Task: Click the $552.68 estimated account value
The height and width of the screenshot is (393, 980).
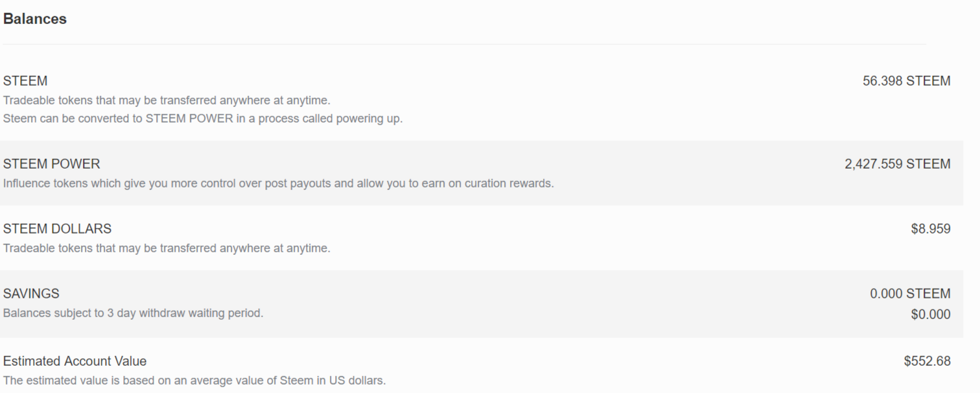Action: click(927, 361)
